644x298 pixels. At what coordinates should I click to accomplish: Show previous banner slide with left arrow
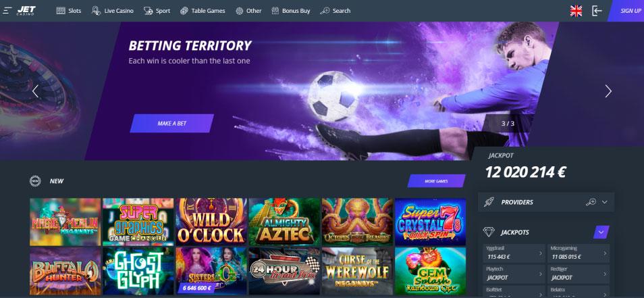coord(35,91)
